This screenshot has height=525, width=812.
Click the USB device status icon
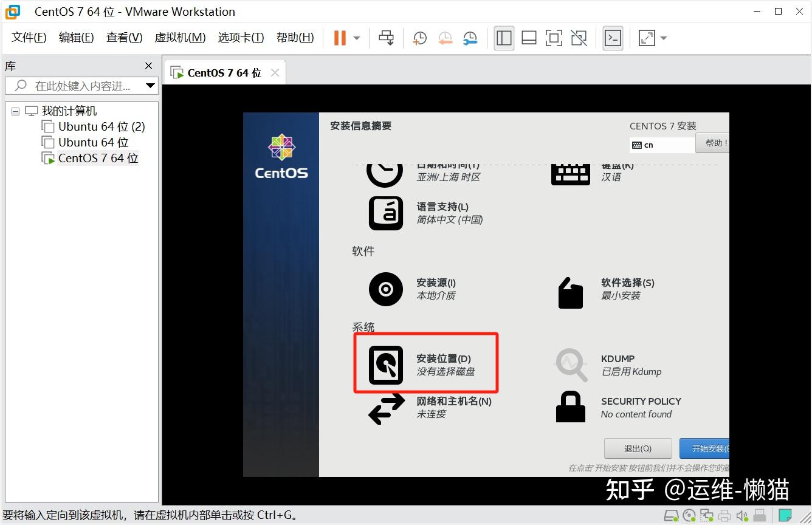click(x=760, y=516)
